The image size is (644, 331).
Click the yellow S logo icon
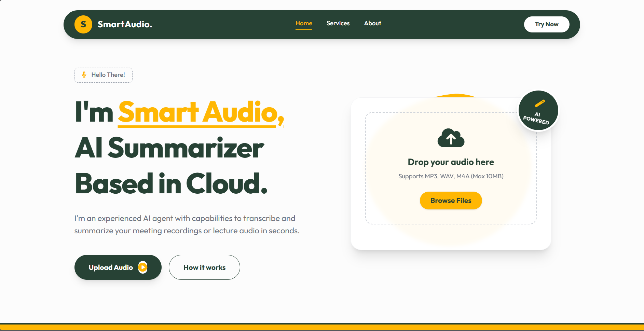(83, 25)
